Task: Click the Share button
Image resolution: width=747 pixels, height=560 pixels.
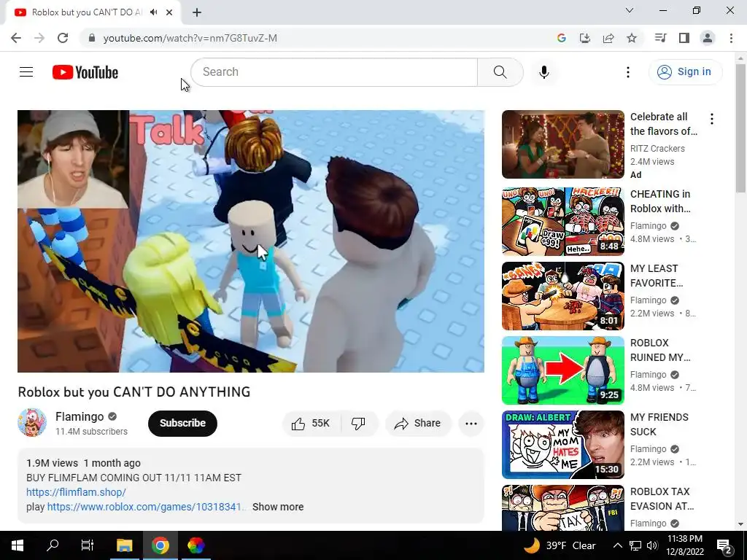Action: pos(418,424)
